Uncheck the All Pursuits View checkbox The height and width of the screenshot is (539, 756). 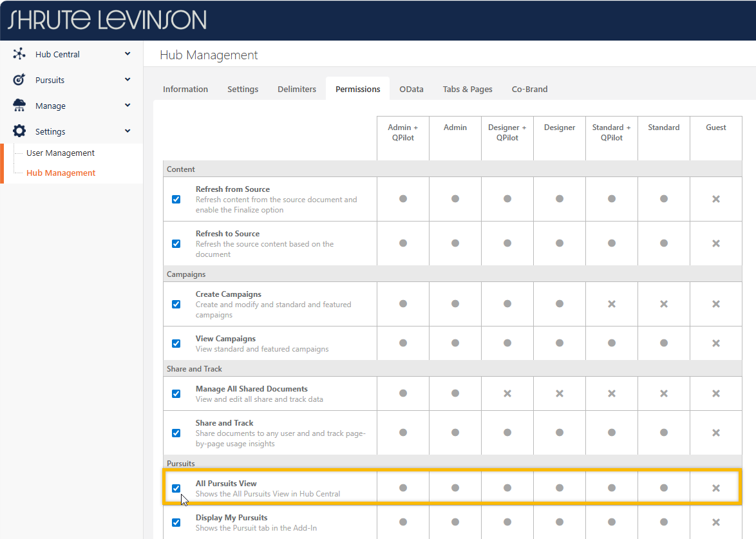point(176,488)
